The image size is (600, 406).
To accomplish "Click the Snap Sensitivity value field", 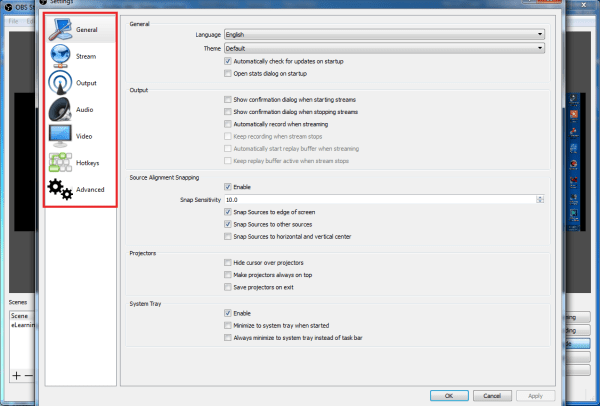I will pos(378,199).
